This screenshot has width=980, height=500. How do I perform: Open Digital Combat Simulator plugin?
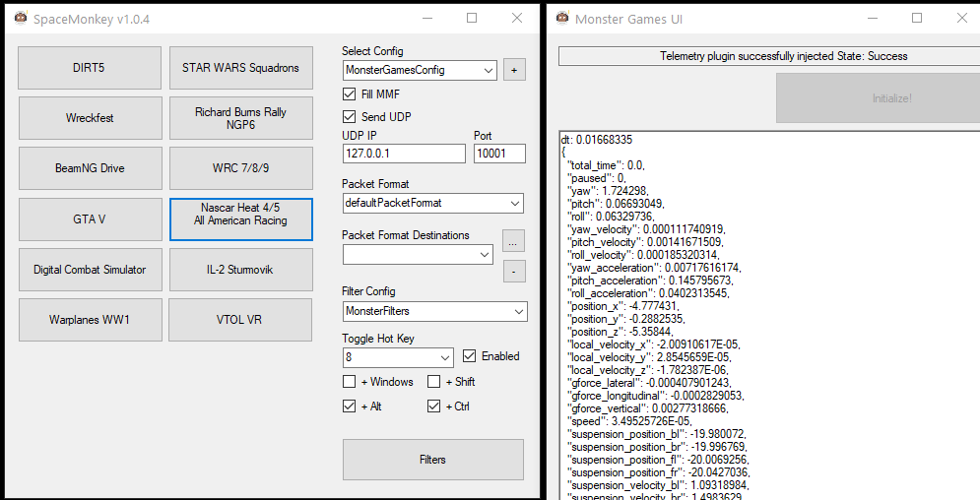click(x=90, y=270)
